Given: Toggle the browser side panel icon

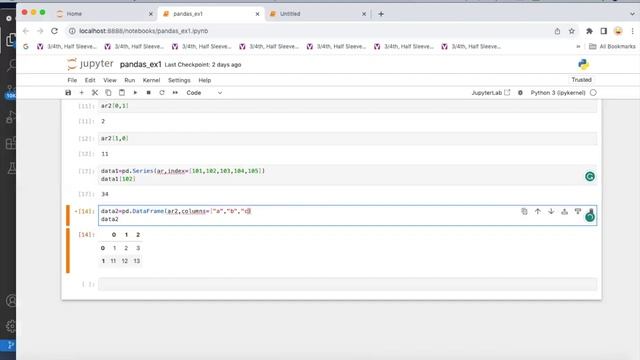Looking at the screenshot, I should (604, 31).
